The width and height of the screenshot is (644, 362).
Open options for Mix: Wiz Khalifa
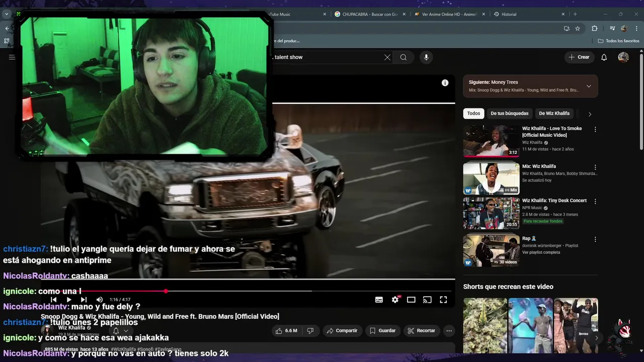[595, 167]
